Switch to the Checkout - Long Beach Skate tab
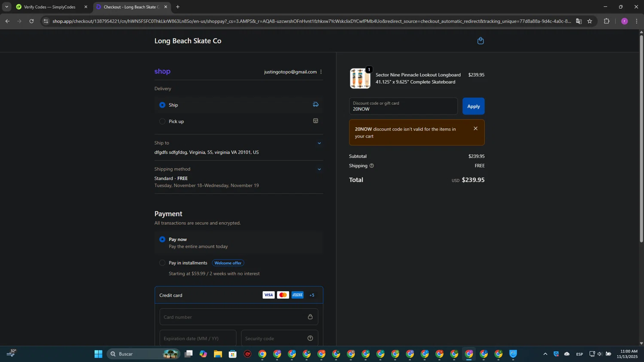Screen dimensions: 644x362 click(131, 7)
